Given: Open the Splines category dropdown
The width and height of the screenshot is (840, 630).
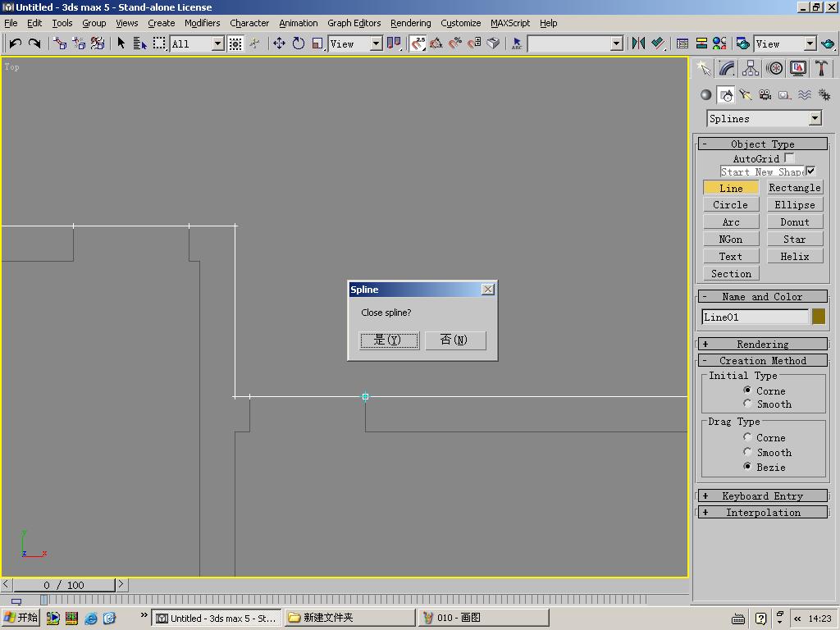Looking at the screenshot, I should (x=815, y=119).
